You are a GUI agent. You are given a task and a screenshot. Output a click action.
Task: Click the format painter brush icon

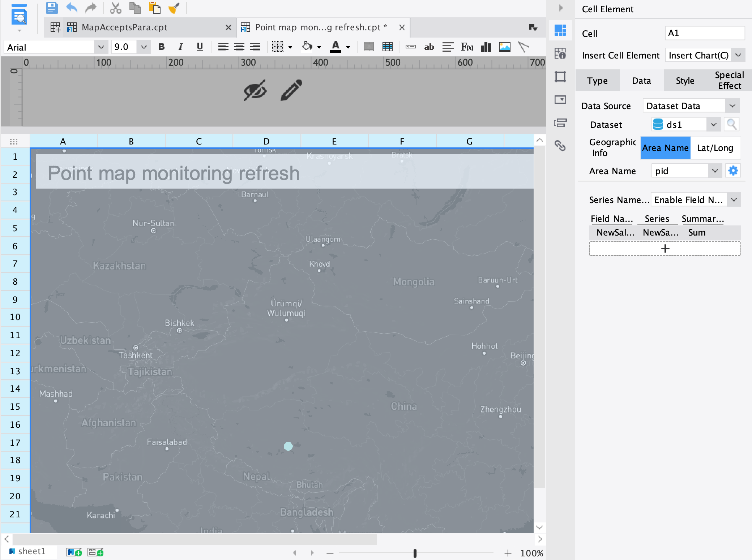pos(174,8)
